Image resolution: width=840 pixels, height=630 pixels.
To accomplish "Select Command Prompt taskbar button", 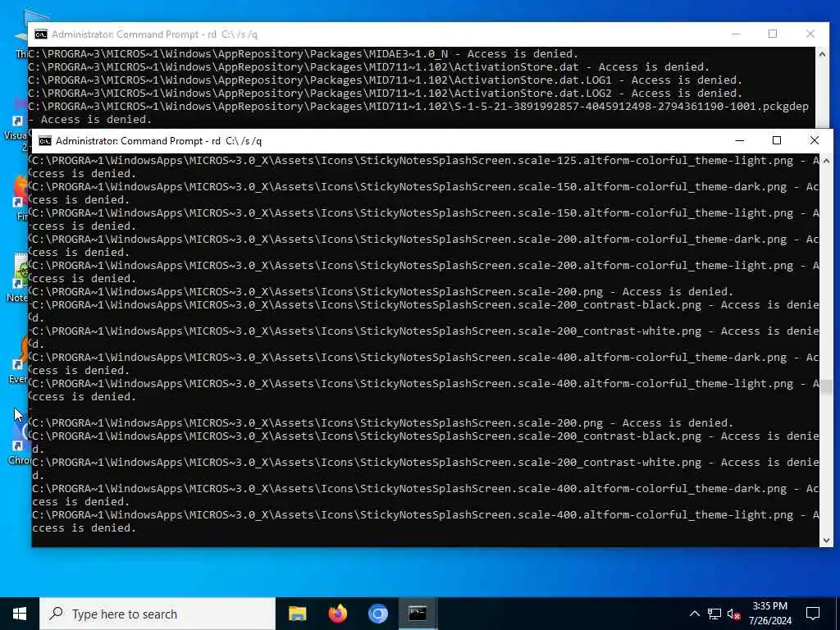I will [x=418, y=614].
